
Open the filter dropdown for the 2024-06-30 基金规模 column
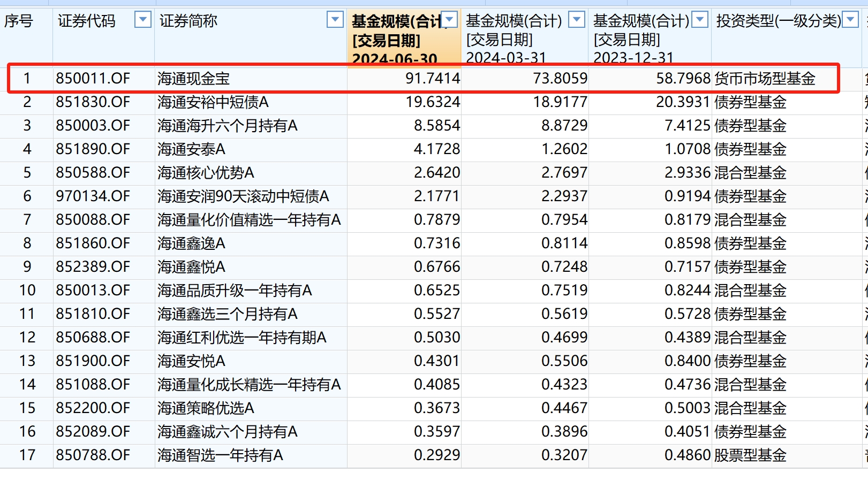click(450, 20)
